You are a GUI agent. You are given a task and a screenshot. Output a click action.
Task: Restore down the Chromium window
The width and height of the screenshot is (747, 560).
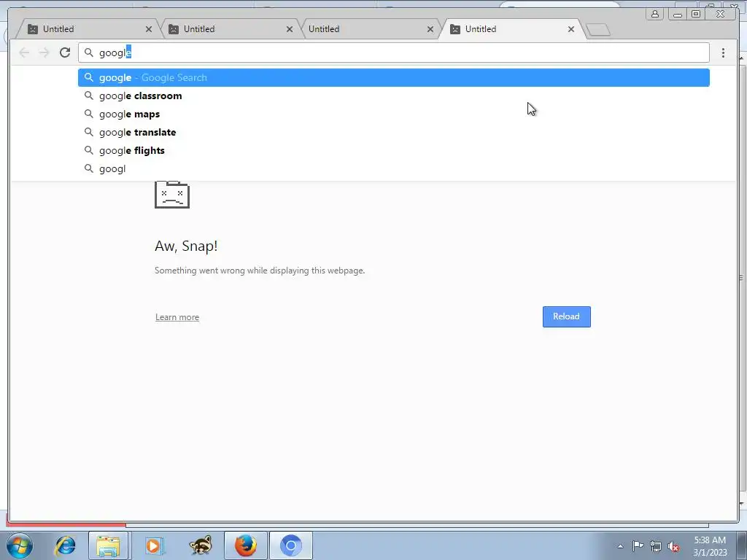pos(695,14)
